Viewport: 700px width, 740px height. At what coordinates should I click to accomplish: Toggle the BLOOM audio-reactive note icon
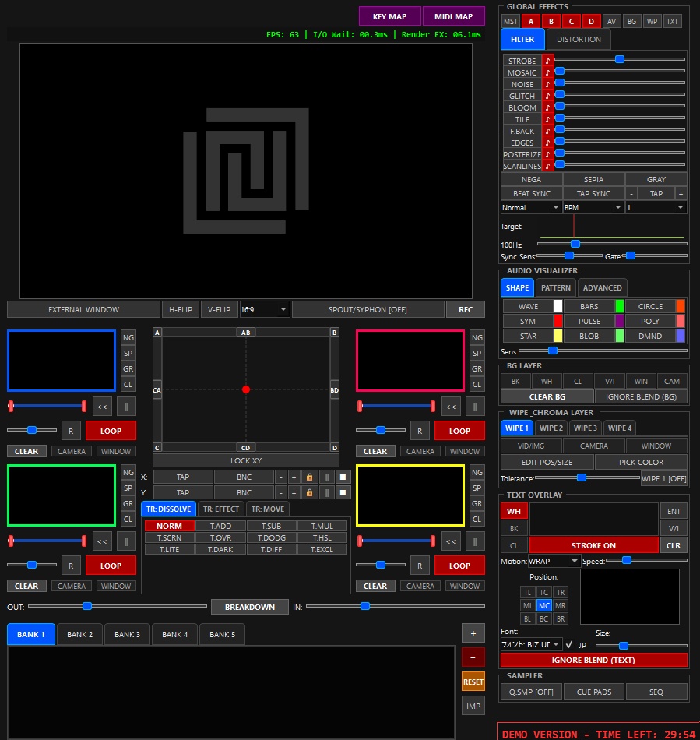[x=547, y=107]
